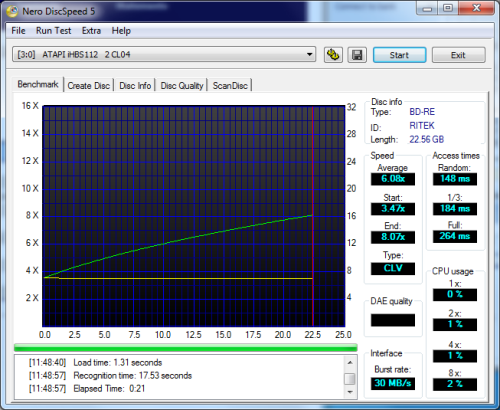Click the Start speed value 3.47x
The width and height of the screenshot is (500, 410).
tap(393, 209)
